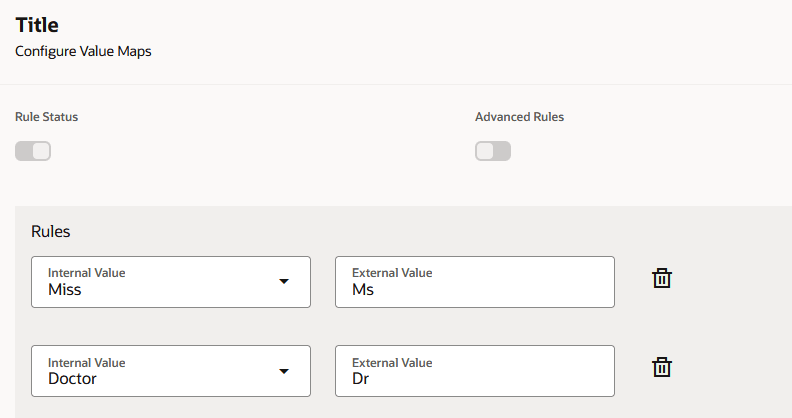Viewport: 792px width, 418px height.
Task: Open the Internal Value dropdown showing Miss
Action: (x=160, y=282)
